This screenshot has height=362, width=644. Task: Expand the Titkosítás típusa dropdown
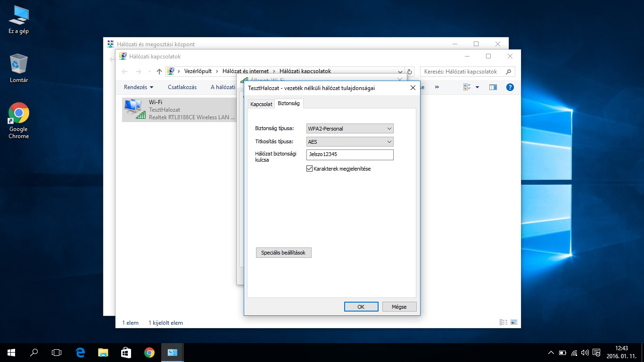349,141
